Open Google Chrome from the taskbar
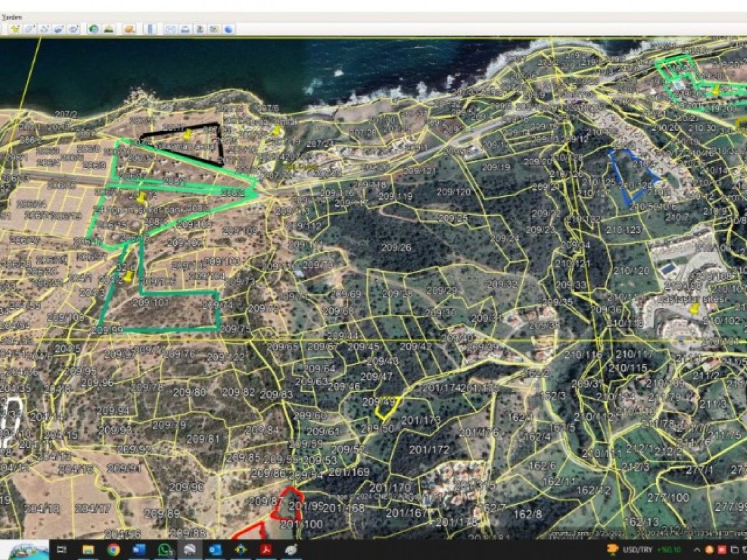This screenshot has width=747, height=560. pyautogui.click(x=113, y=549)
